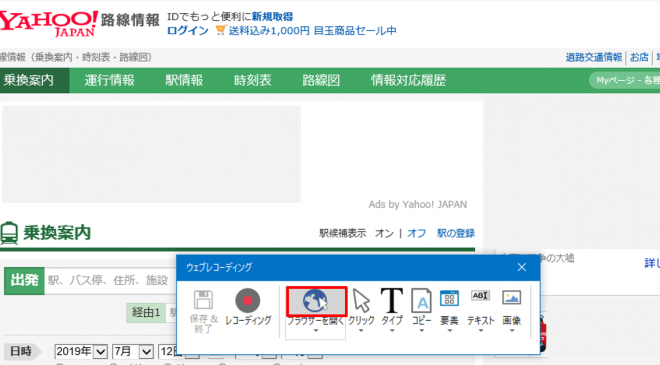660x365 pixels.
Task: Select the Element (要素) tool icon
Action: 449,298
